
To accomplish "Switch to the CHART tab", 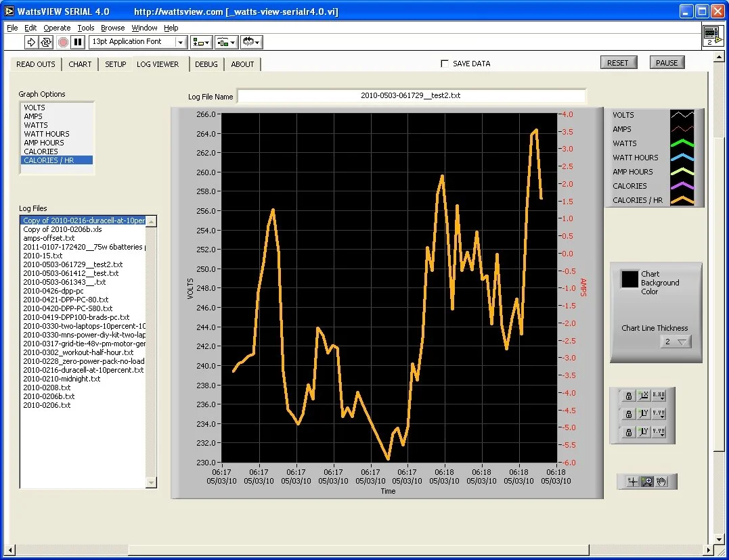I will coord(80,64).
